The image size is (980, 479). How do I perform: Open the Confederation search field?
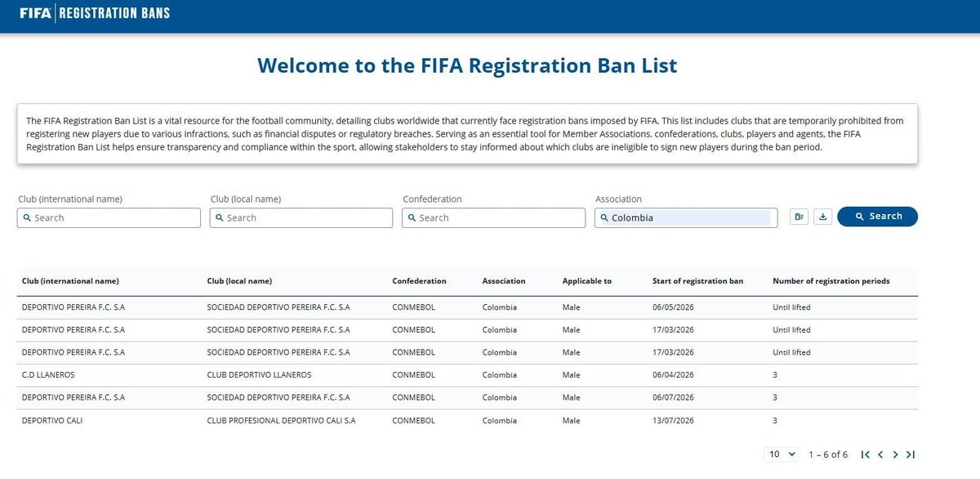(x=494, y=217)
